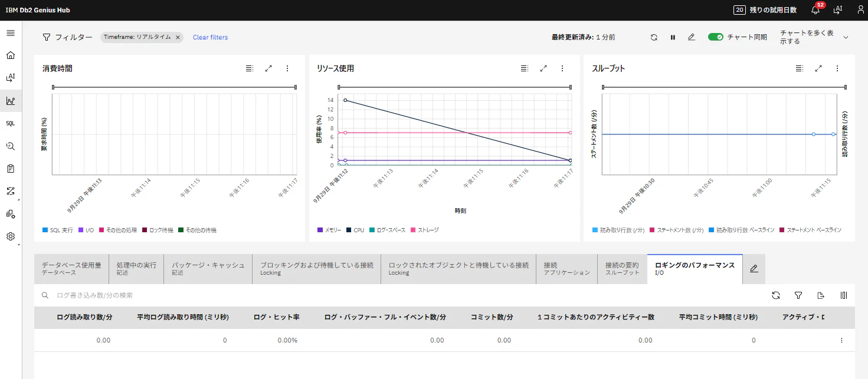
Task: Click the Clear filters link
Action: pos(210,37)
